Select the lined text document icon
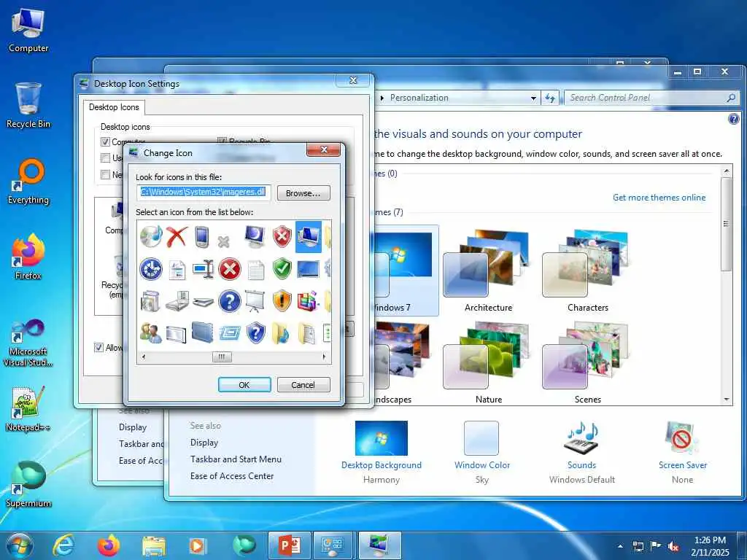The height and width of the screenshot is (560, 747). [256, 270]
